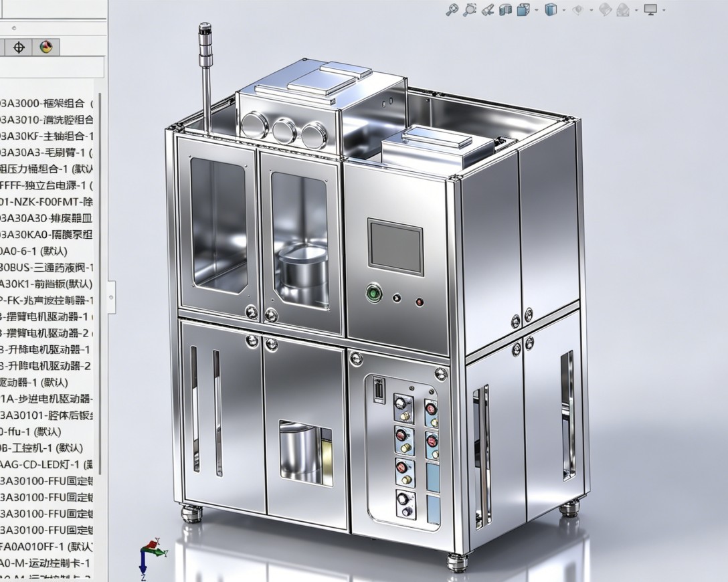Screen dimensions: 728x582
Task: Select the ffu-1 (默认) tree item
Action: [31, 431]
